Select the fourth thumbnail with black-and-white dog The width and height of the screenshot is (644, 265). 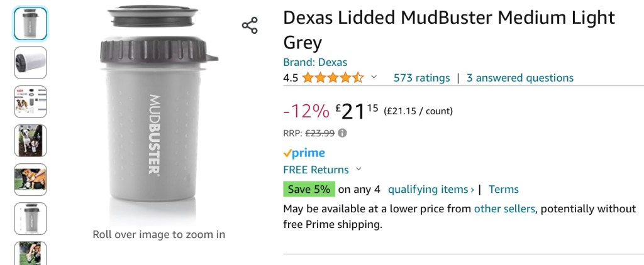30,141
